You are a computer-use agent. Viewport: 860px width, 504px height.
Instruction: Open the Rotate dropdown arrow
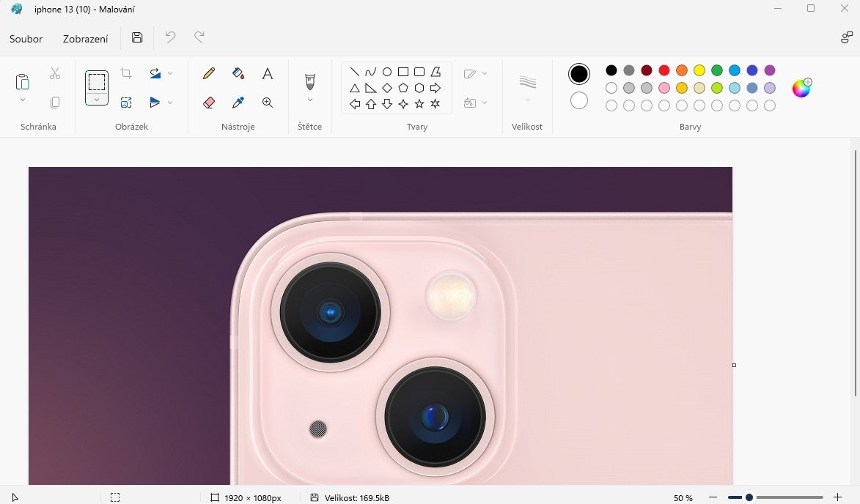(170, 73)
